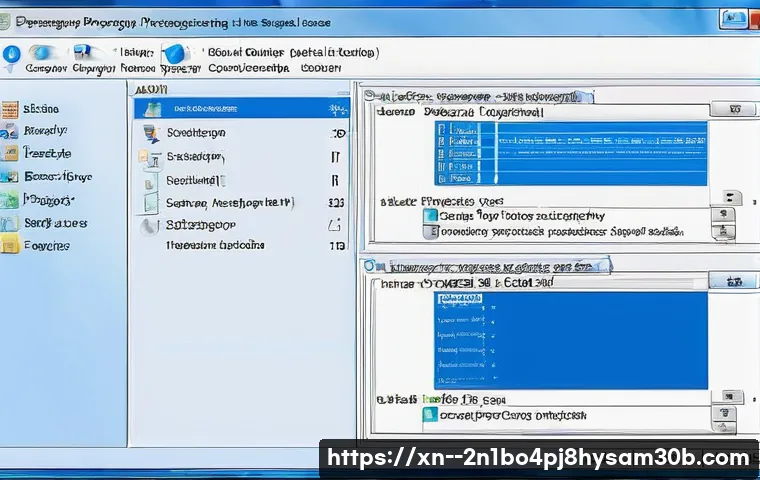This screenshot has width=760, height=480.
Task: Select the 'Soredhtergn' list row
Action: click(241, 133)
